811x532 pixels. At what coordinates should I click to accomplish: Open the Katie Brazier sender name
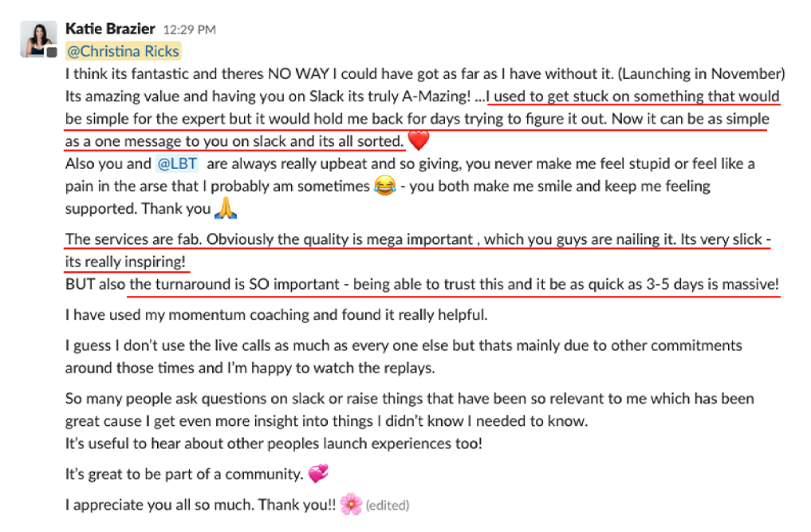click(x=111, y=30)
